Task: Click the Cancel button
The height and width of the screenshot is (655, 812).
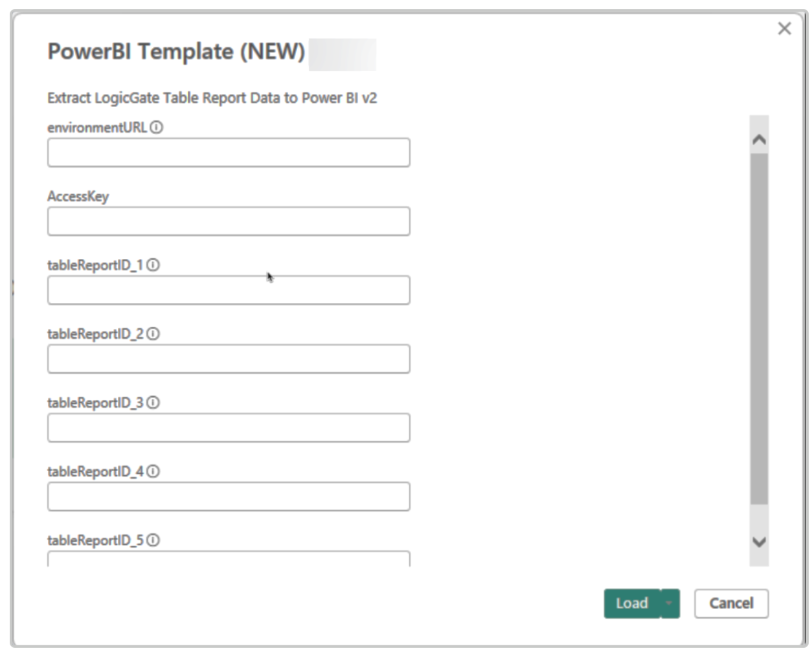Action: tap(731, 603)
